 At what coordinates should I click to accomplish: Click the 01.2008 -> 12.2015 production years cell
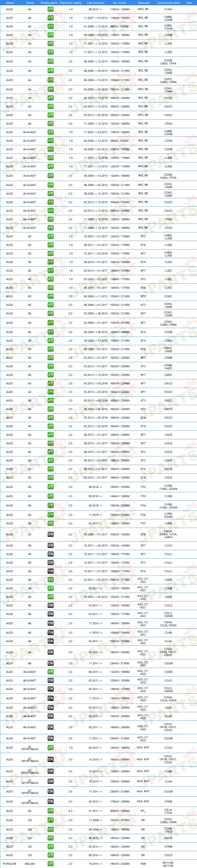(95, 26)
